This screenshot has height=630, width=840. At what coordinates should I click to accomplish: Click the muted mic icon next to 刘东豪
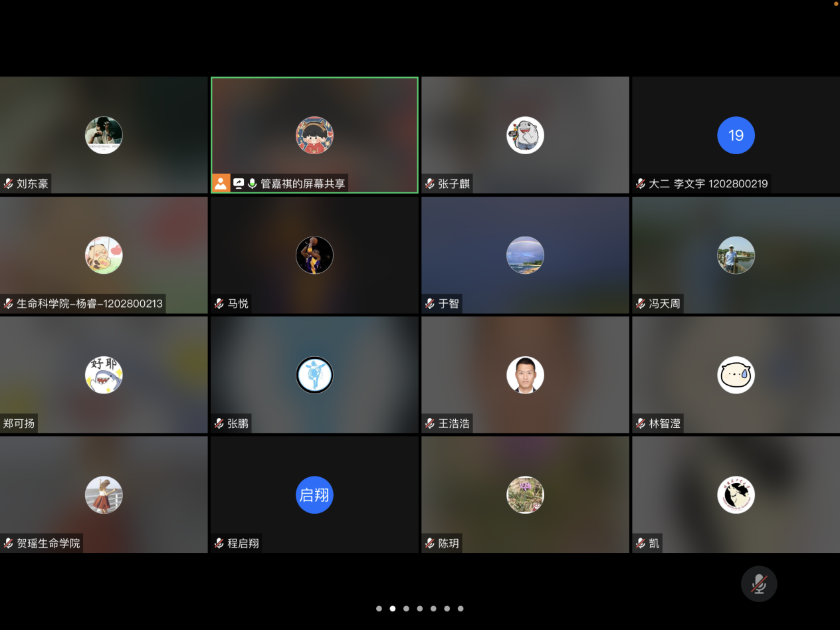pyautogui.click(x=9, y=184)
